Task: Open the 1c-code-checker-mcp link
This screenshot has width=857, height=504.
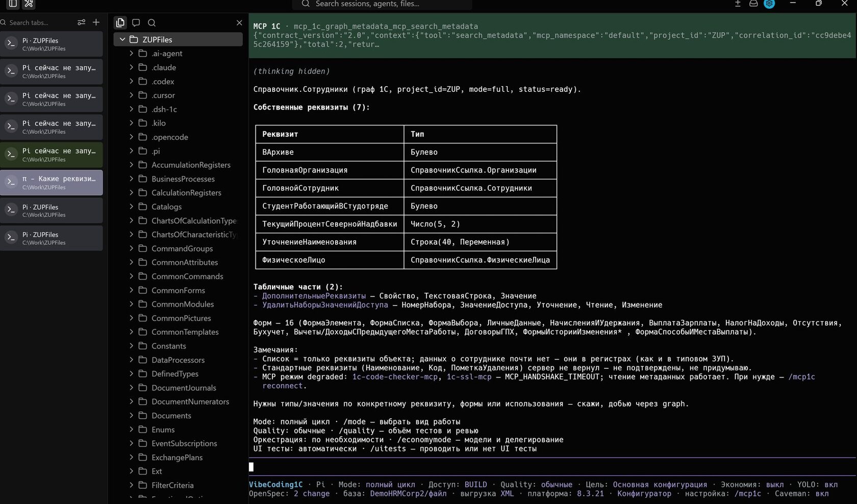Action: [x=395, y=377]
